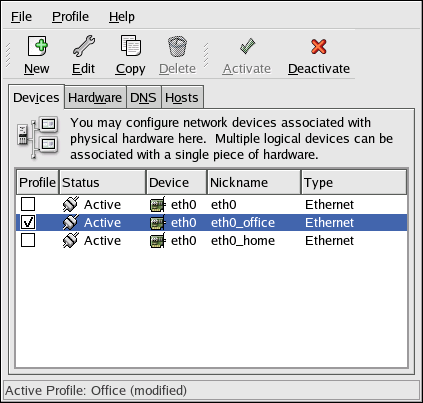Sort the list by Type column header
Screen dimensions: 423x403
tap(354, 182)
